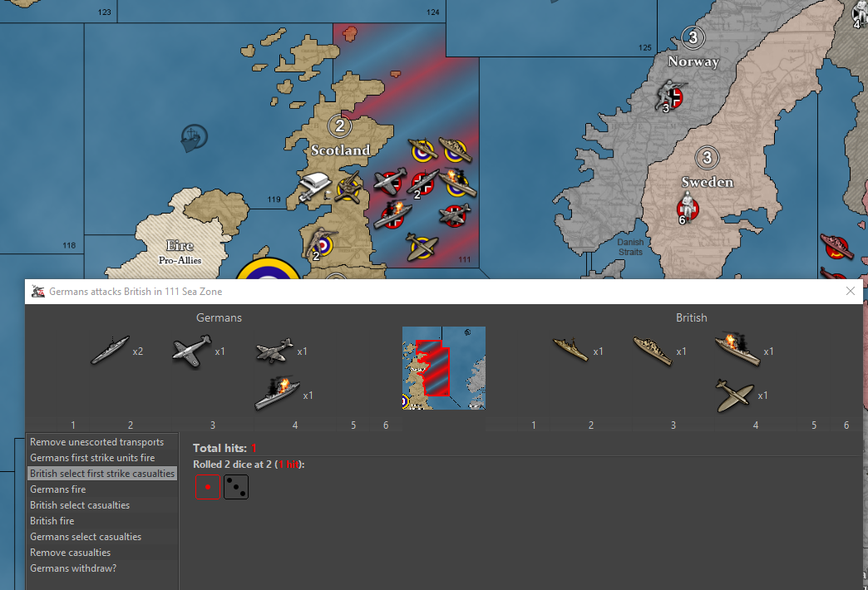Click the red die showing one
This screenshot has width=868, height=590.
(208, 487)
